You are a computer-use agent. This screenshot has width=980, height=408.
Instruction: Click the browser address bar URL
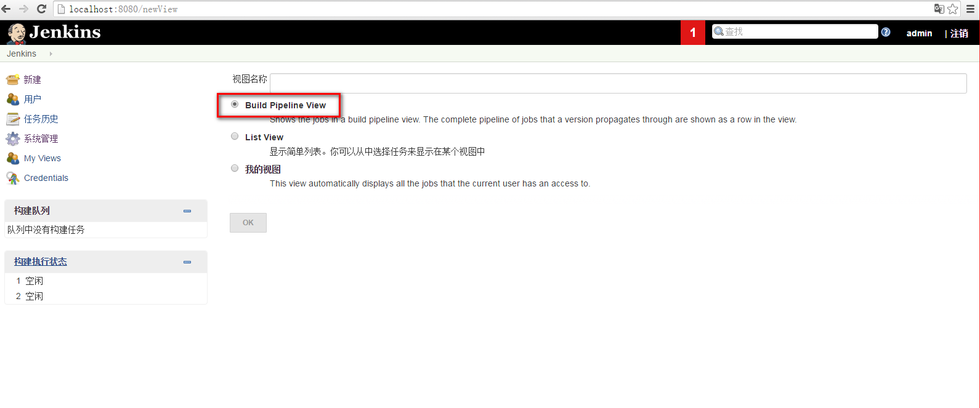[x=123, y=9]
